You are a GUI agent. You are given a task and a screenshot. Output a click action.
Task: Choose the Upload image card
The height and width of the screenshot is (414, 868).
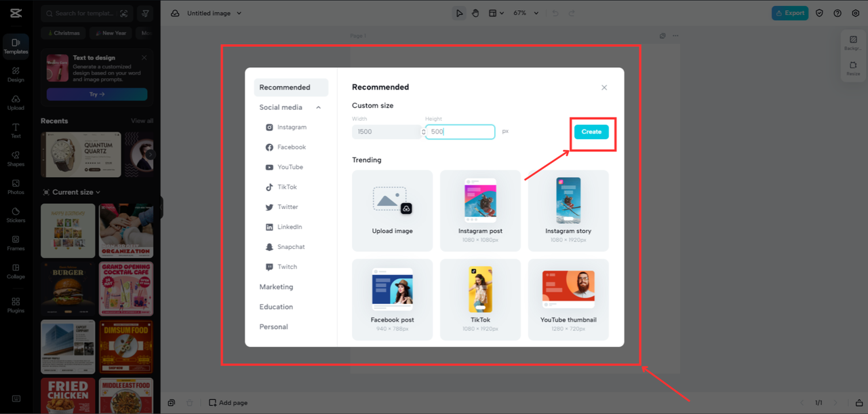tap(392, 210)
